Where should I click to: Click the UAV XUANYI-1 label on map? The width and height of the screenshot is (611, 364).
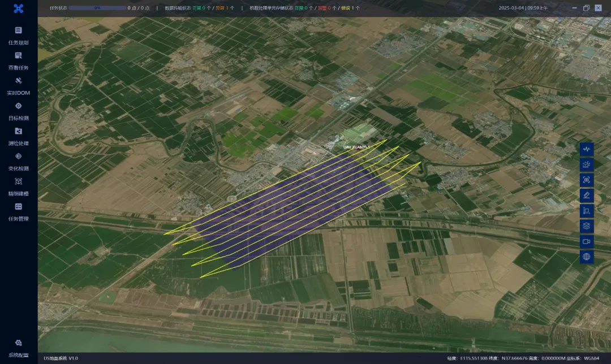point(356,147)
